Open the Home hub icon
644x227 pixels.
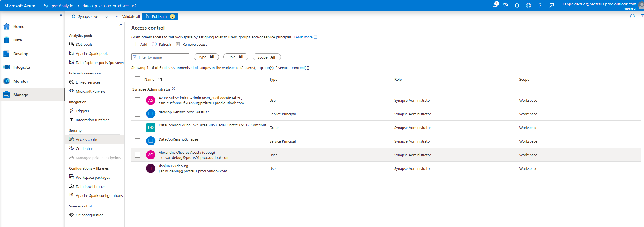7,26
